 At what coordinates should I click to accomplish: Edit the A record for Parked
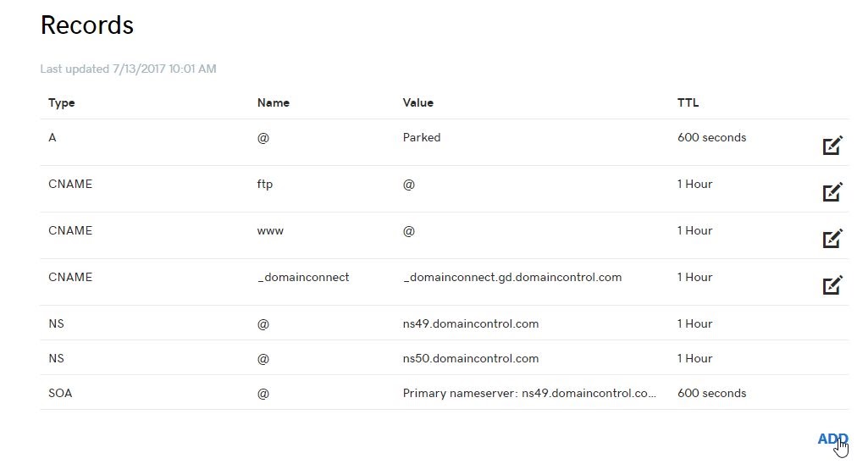pyautogui.click(x=832, y=146)
